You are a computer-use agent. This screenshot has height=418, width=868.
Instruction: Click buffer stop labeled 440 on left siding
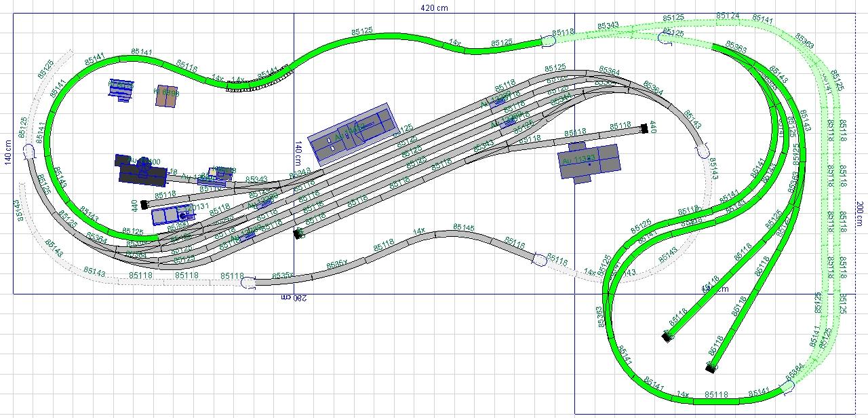144,204
